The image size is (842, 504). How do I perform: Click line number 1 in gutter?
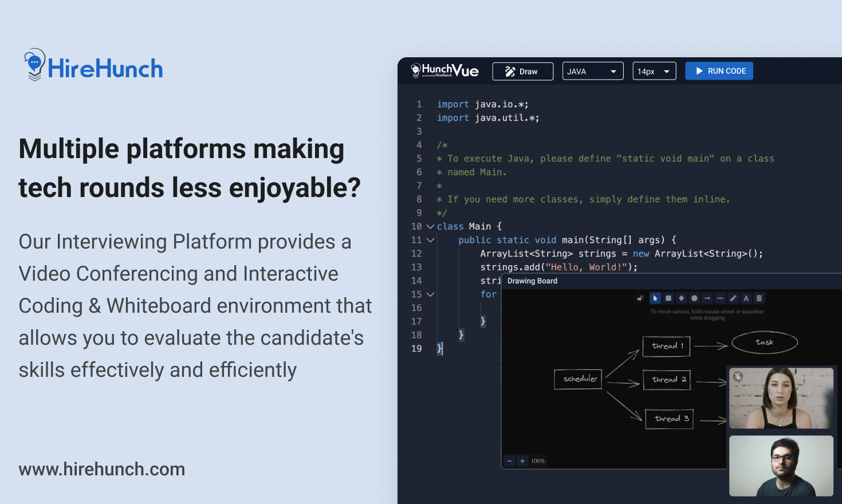(419, 104)
